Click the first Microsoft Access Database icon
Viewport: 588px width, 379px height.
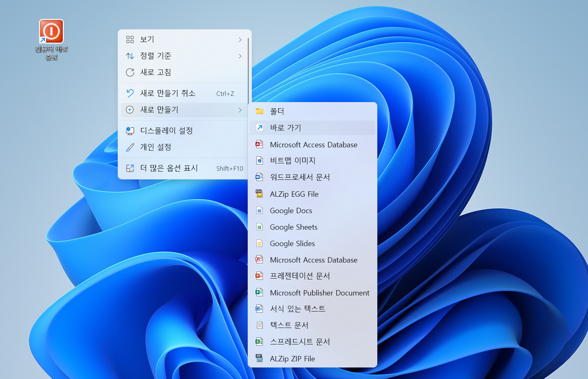point(260,144)
